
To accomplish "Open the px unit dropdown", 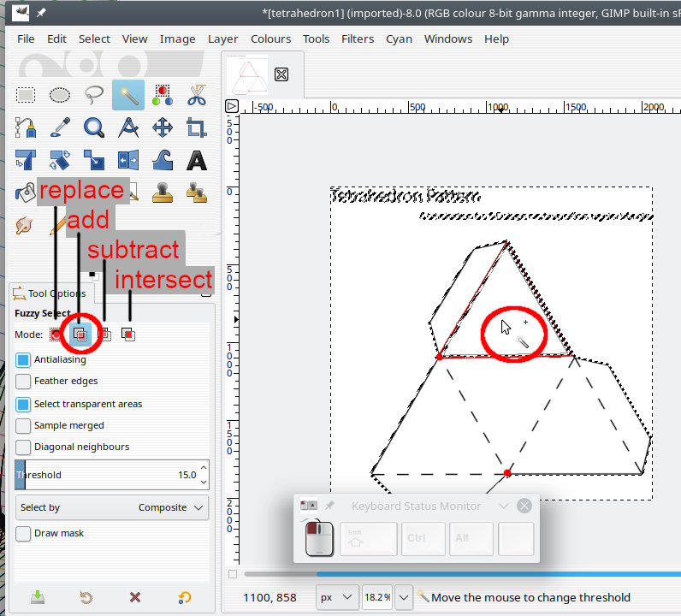I will click(337, 597).
